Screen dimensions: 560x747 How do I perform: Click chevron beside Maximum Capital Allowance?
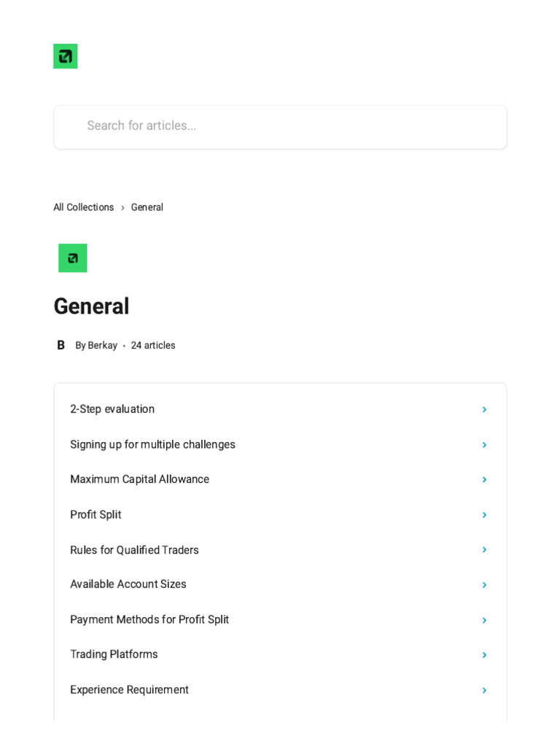[484, 480]
